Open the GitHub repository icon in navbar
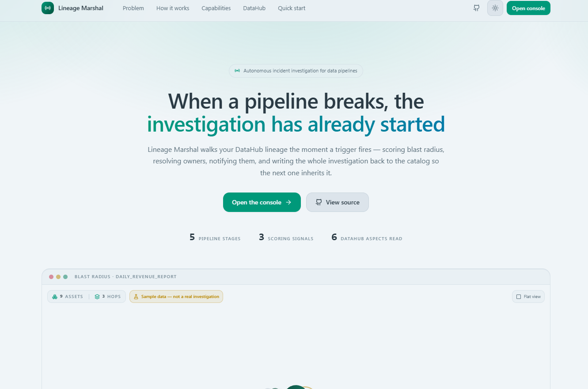The image size is (588, 389). [x=476, y=8]
